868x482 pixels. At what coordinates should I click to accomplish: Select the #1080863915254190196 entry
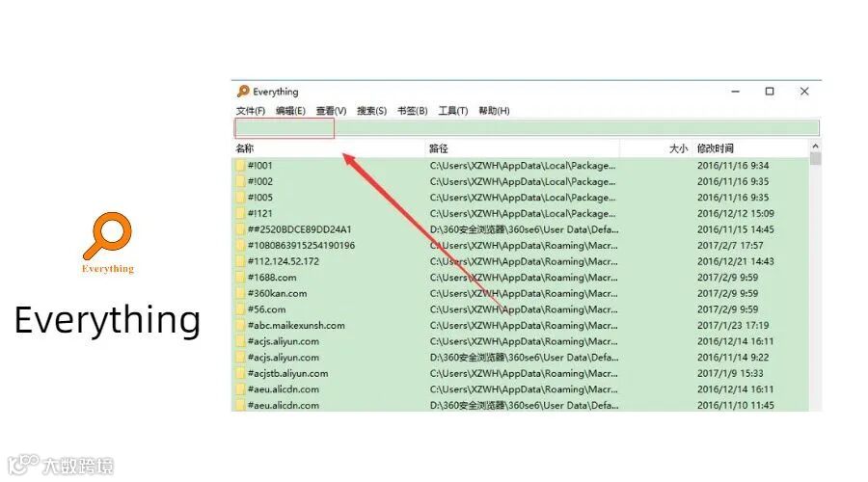click(x=301, y=246)
